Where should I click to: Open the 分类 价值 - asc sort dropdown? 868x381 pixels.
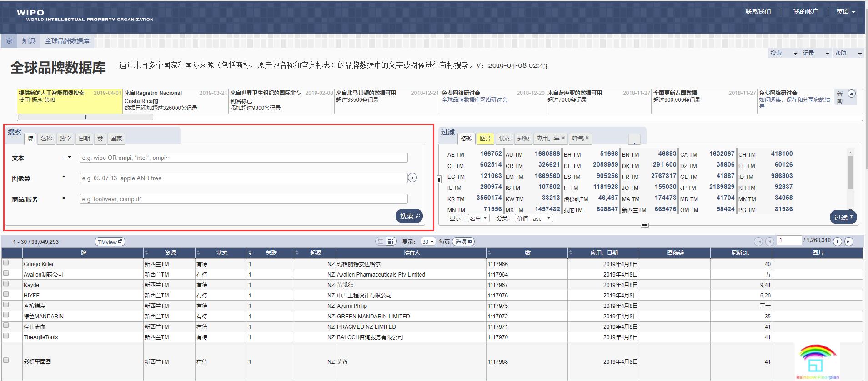click(x=534, y=218)
